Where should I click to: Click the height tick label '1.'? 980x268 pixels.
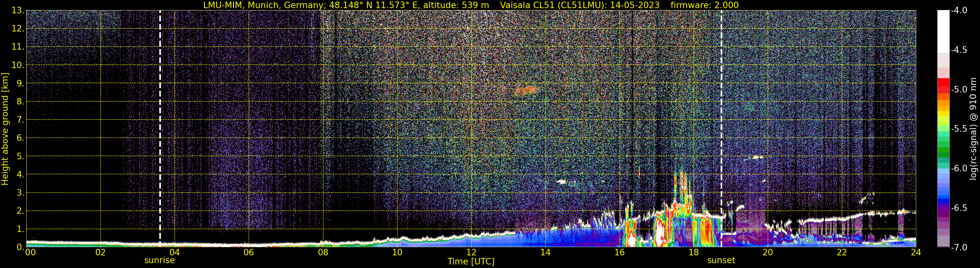20,229
